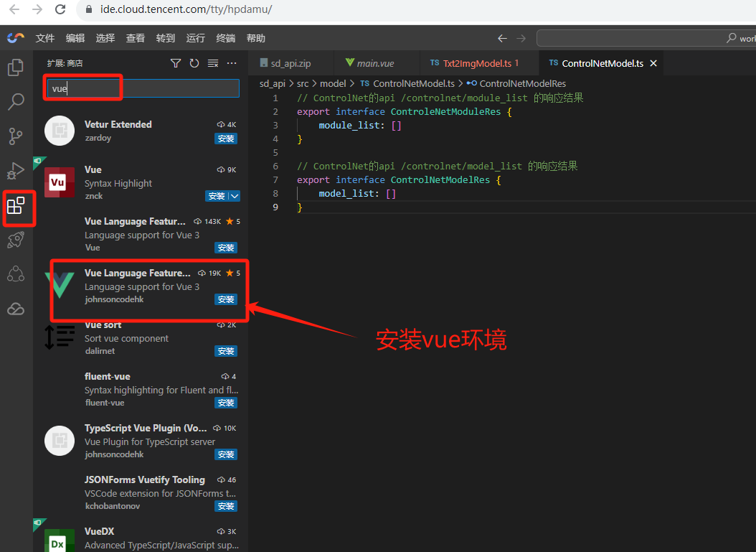Clear extension search results icon
Screen dimensions: 756x552
[x=213, y=63]
